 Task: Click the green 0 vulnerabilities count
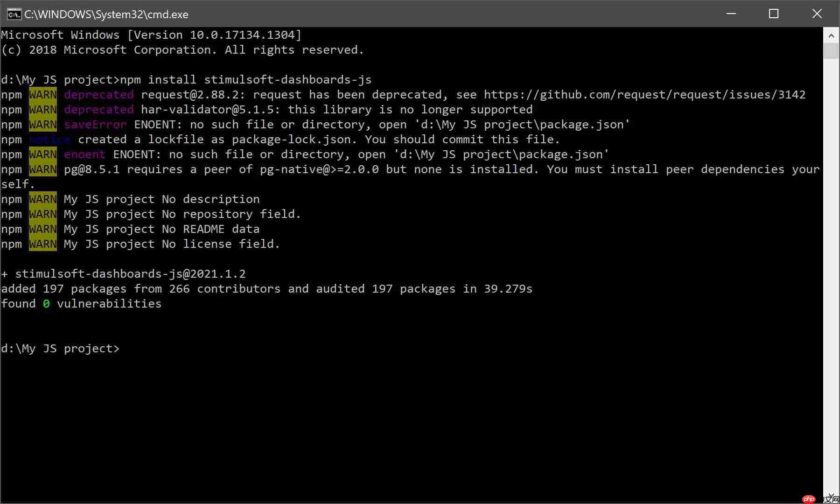point(46,304)
